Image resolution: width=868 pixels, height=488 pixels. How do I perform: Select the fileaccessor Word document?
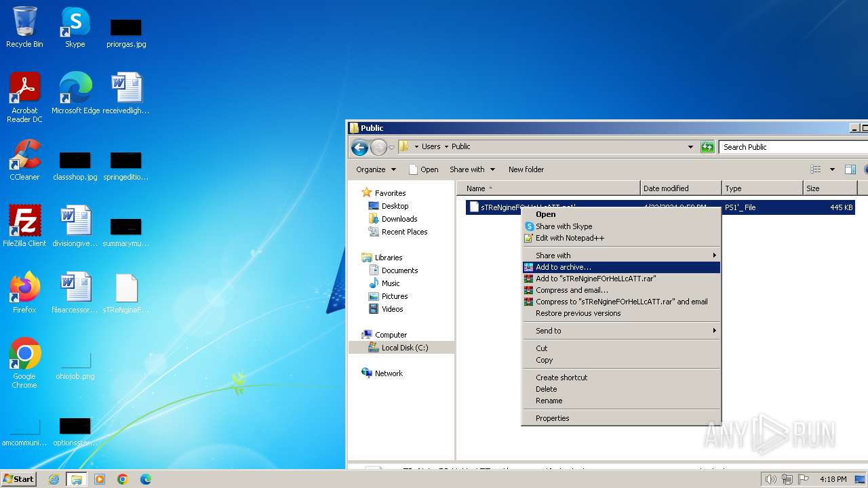pyautogui.click(x=75, y=292)
